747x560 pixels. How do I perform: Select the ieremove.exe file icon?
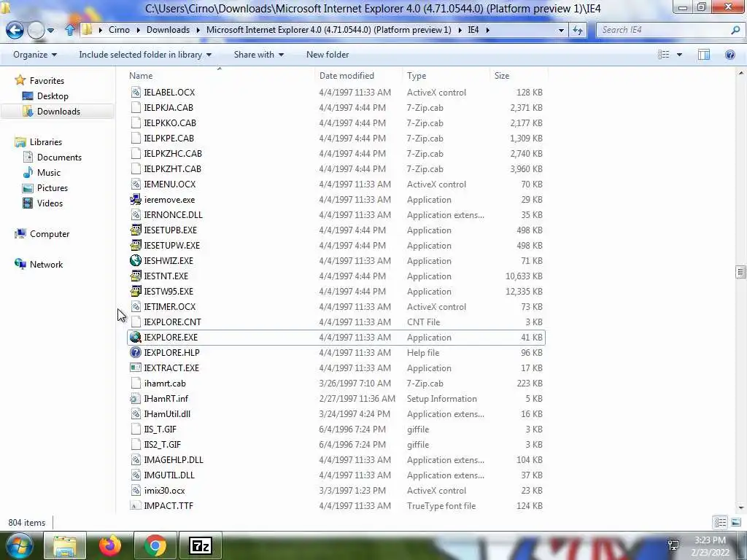point(136,200)
